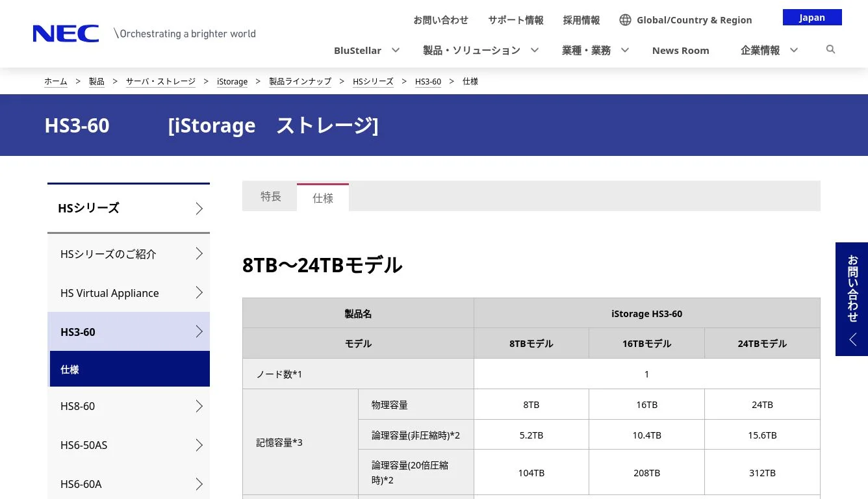Click the arrow beside HS Virtual Appliance
Screen dimensions: 868x499
coord(199,292)
